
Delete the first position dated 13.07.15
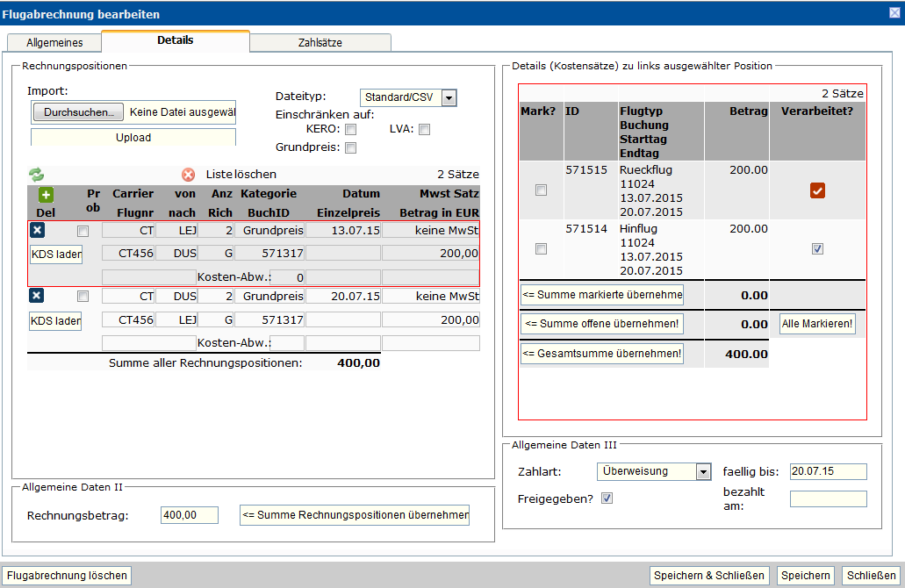[x=37, y=231]
